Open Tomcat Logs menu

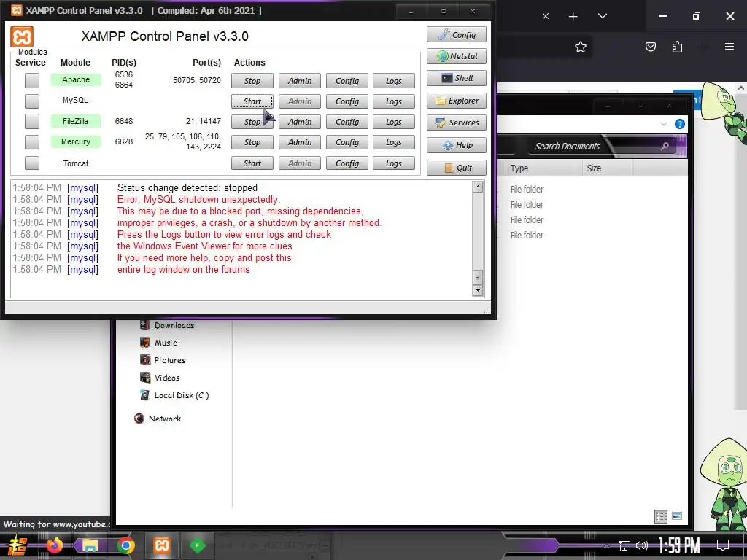pyautogui.click(x=393, y=163)
